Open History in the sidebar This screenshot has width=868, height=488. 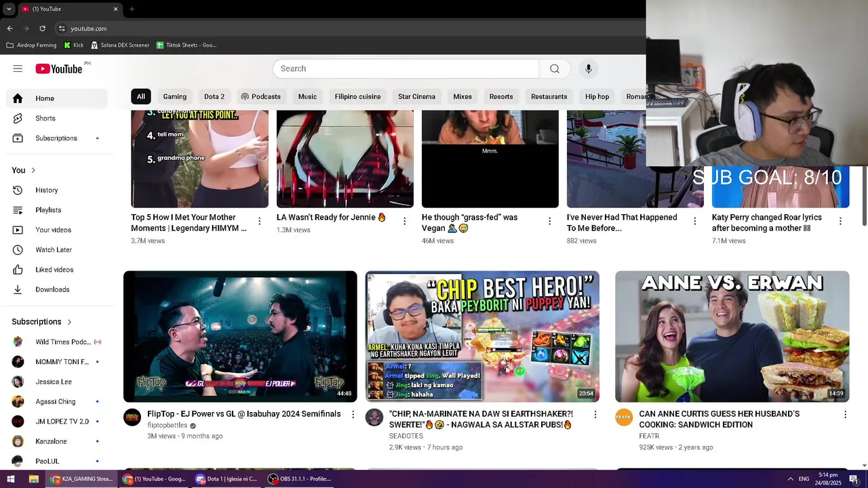tap(57, 190)
